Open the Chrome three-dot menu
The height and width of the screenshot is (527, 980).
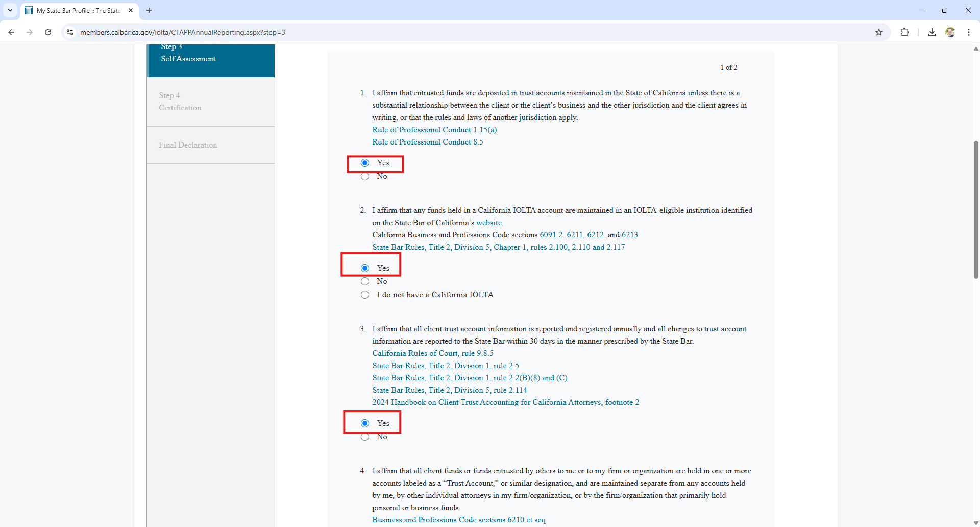pyautogui.click(x=969, y=32)
